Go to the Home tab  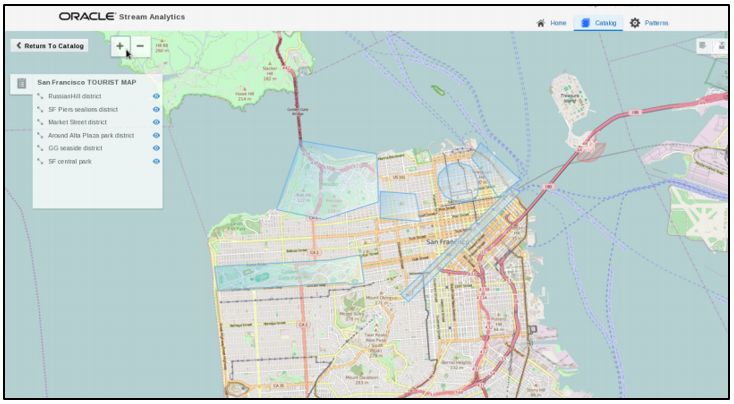551,23
